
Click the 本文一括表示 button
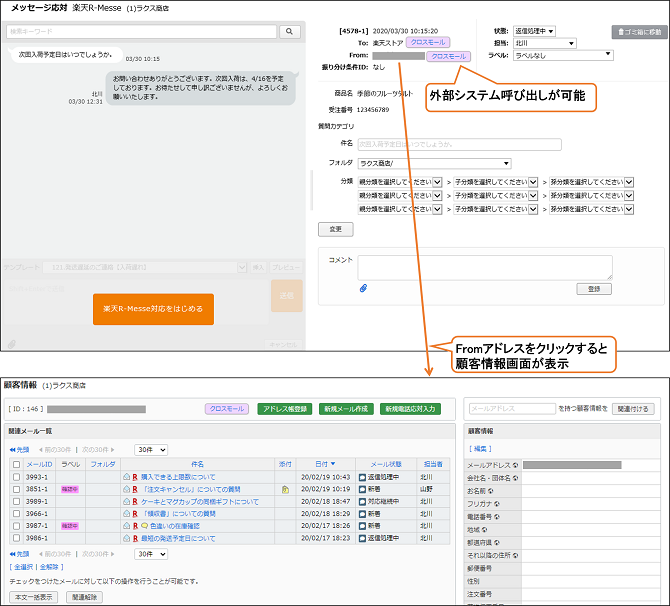click(x=34, y=597)
